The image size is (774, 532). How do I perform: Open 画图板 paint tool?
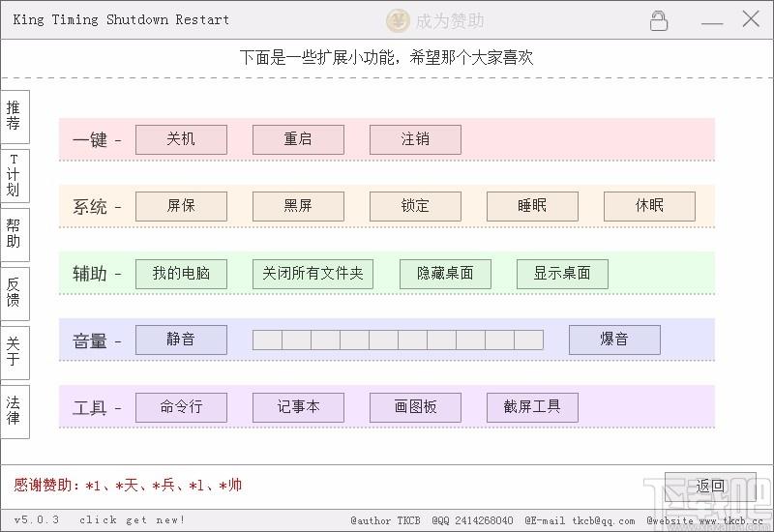[415, 407]
